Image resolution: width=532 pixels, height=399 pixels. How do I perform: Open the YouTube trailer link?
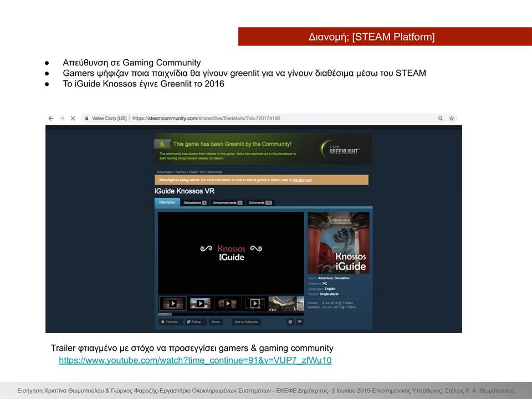[x=196, y=360]
